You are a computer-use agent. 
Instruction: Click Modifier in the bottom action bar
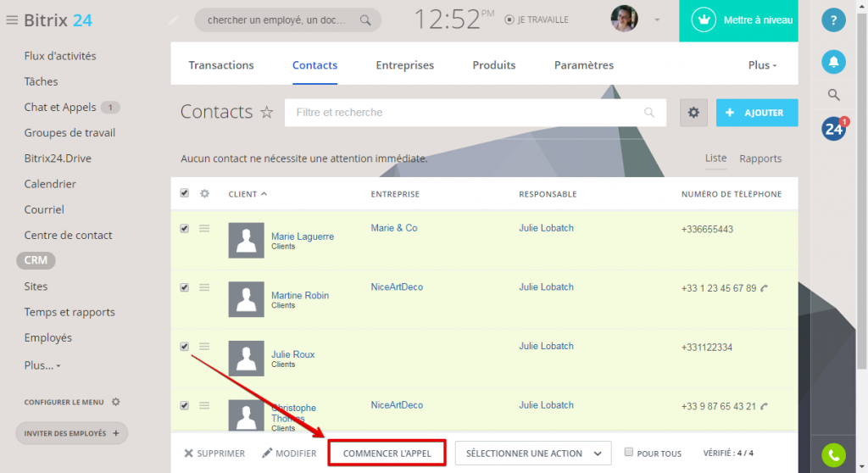(x=289, y=453)
